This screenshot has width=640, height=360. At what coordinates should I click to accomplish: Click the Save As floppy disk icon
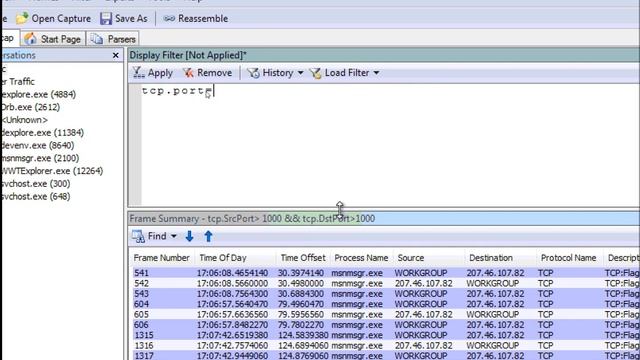(x=106, y=18)
